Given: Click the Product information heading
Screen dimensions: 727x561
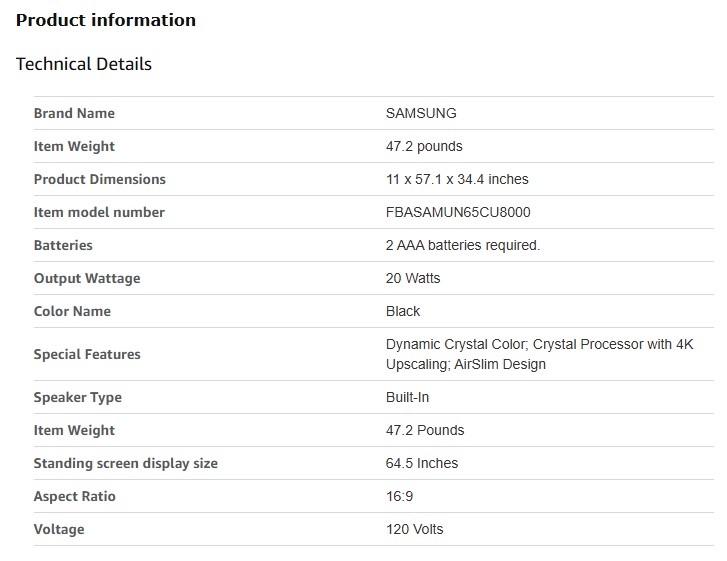Looking at the screenshot, I should coord(106,20).
